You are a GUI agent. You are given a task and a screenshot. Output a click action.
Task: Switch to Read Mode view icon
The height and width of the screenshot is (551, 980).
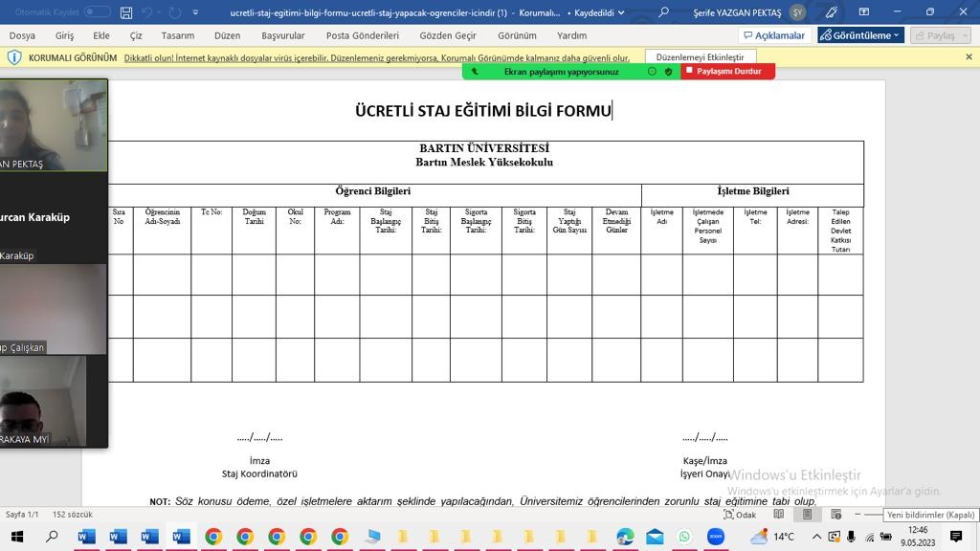[x=779, y=514]
